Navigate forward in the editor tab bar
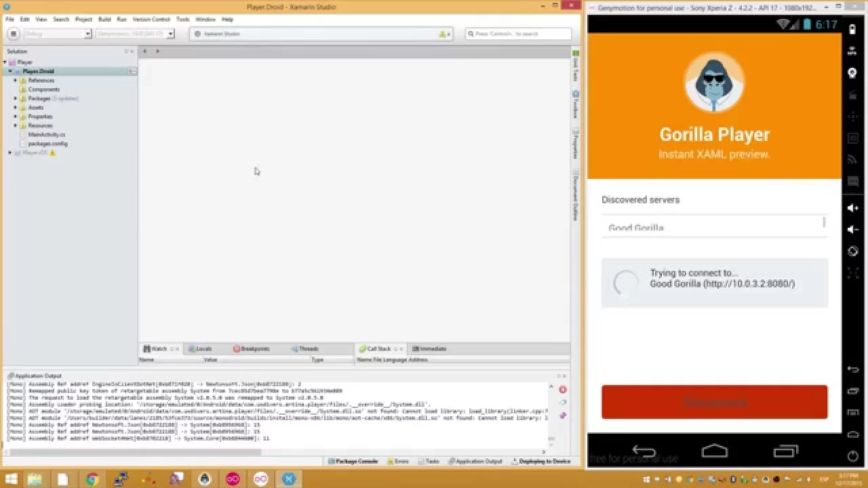This screenshot has width=868, height=488. 157,51
